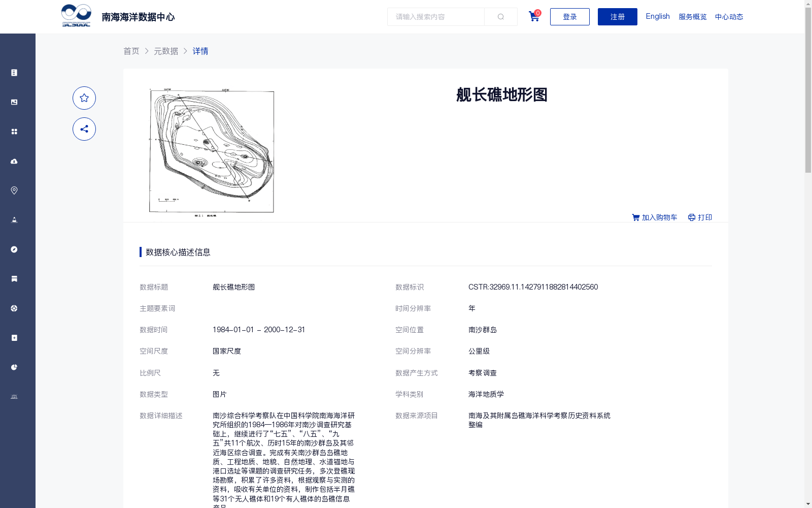The image size is (812, 508).
Task: Click 加入购物车 add to cart
Action: 655,217
